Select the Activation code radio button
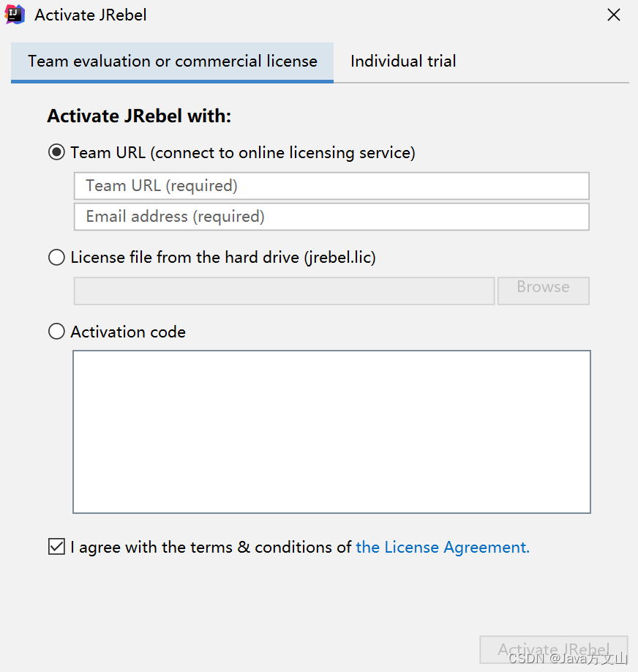The height and width of the screenshot is (672, 638). pos(56,332)
